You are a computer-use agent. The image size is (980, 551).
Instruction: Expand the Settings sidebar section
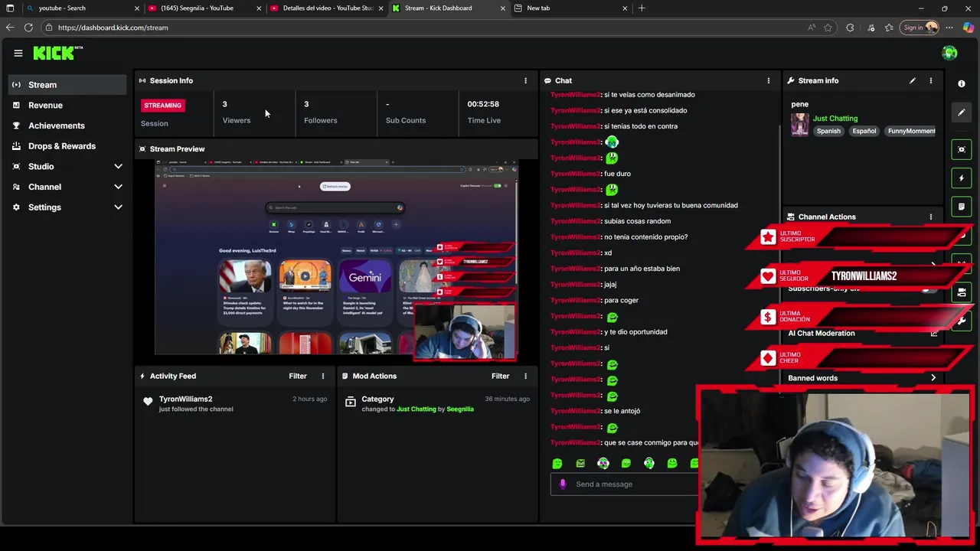pos(118,207)
